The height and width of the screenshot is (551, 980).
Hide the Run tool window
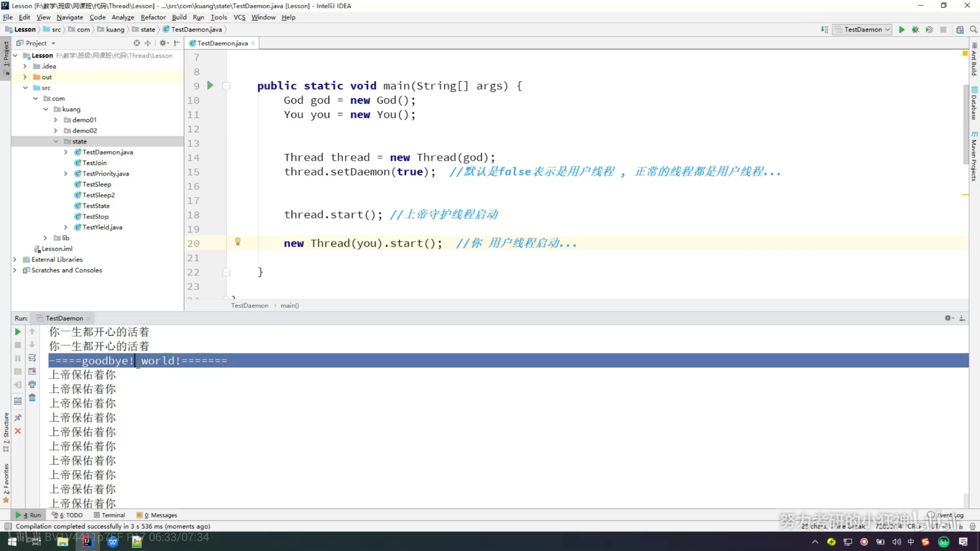click(x=962, y=318)
